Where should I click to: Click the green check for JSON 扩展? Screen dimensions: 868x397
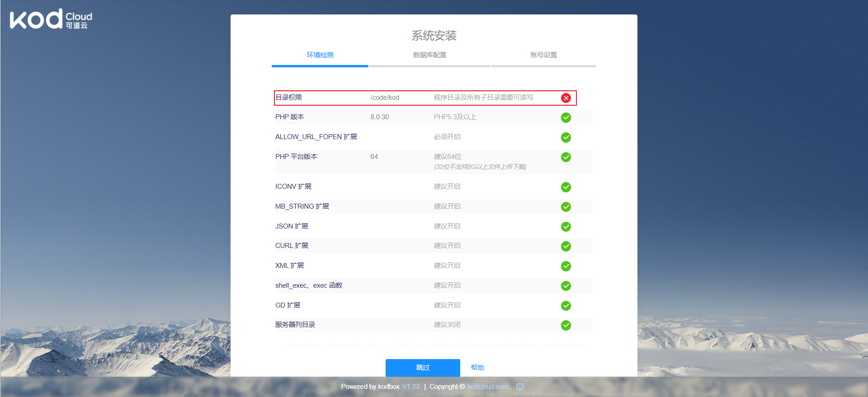pos(566,227)
